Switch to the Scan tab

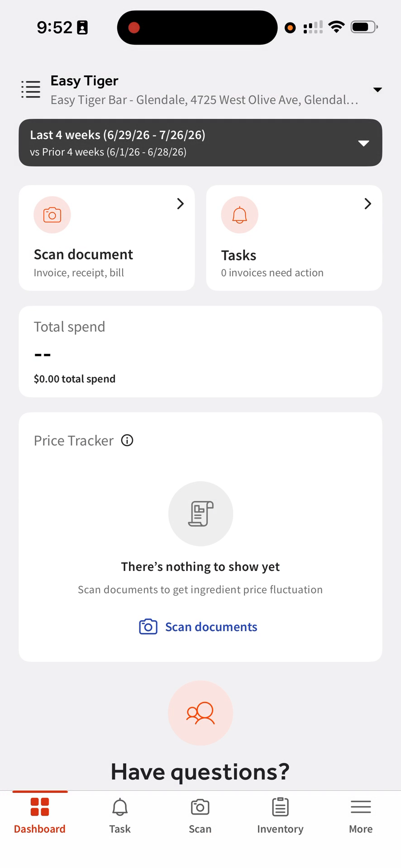tap(200, 816)
